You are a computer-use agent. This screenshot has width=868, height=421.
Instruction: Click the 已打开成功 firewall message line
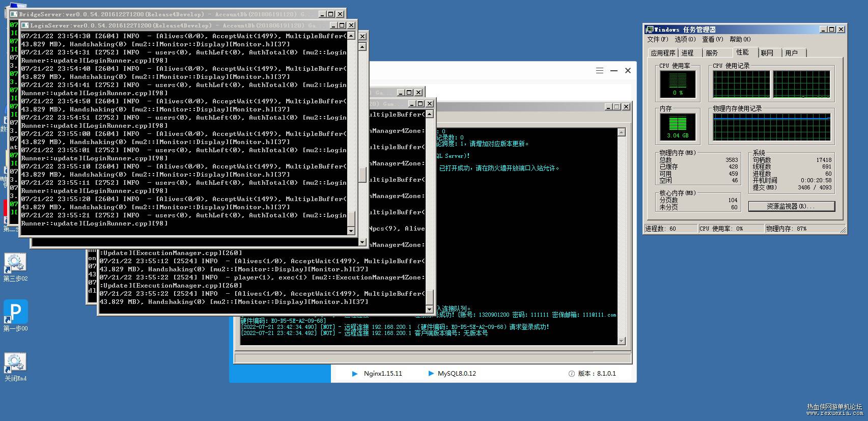(x=499, y=168)
